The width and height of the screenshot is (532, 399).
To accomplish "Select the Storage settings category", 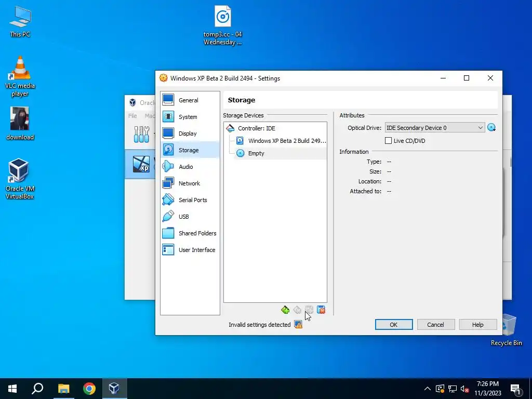I will point(190,150).
